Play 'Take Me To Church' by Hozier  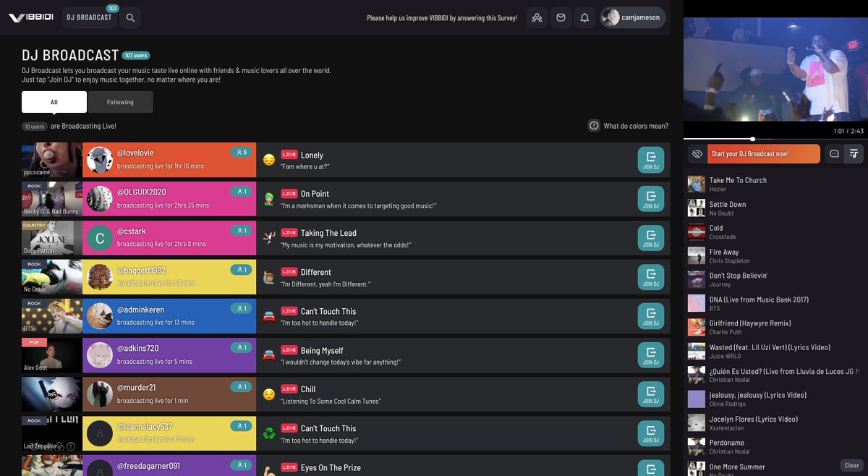point(775,184)
